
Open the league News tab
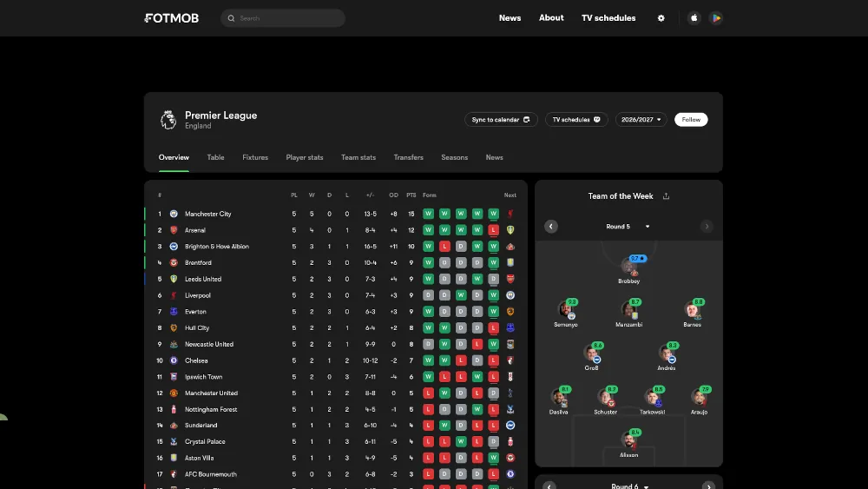[x=495, y=157]
